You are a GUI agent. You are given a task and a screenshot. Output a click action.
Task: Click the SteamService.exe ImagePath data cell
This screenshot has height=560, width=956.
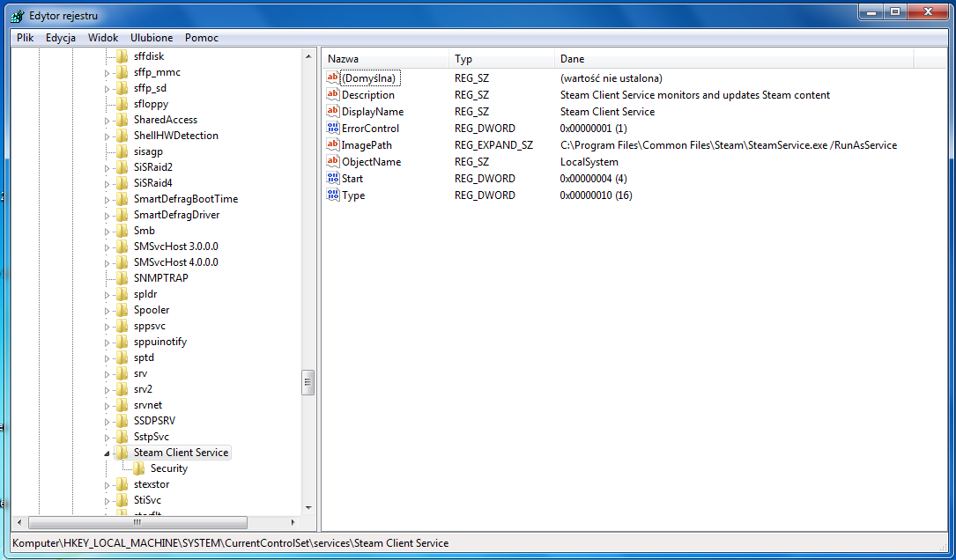[729, 145]
